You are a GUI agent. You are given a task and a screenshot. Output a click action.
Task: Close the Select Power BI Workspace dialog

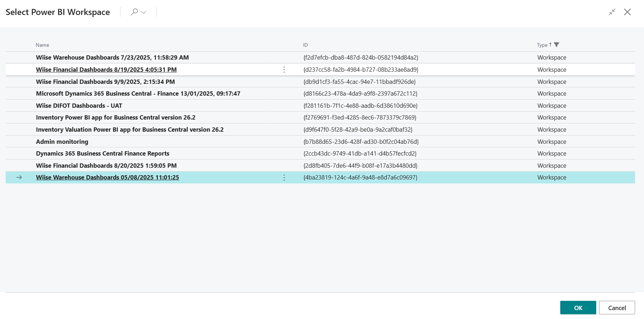click(627, 12)
